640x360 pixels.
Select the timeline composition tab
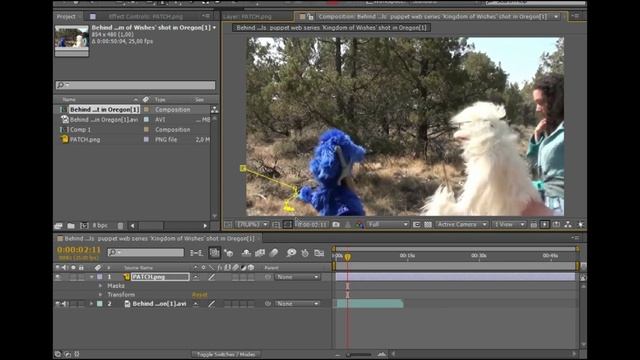(160, 238)
